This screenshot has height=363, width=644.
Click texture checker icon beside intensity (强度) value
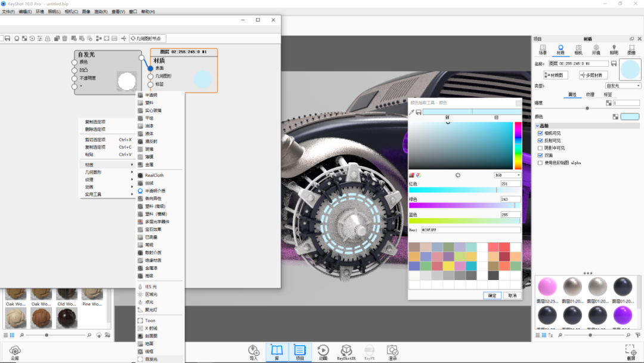point(609,103)
